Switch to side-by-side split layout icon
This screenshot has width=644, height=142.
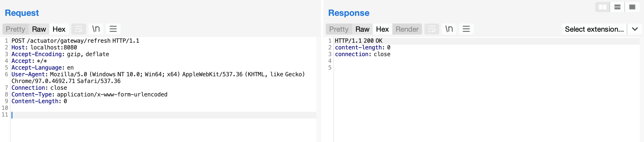click(x=603, y=7)
